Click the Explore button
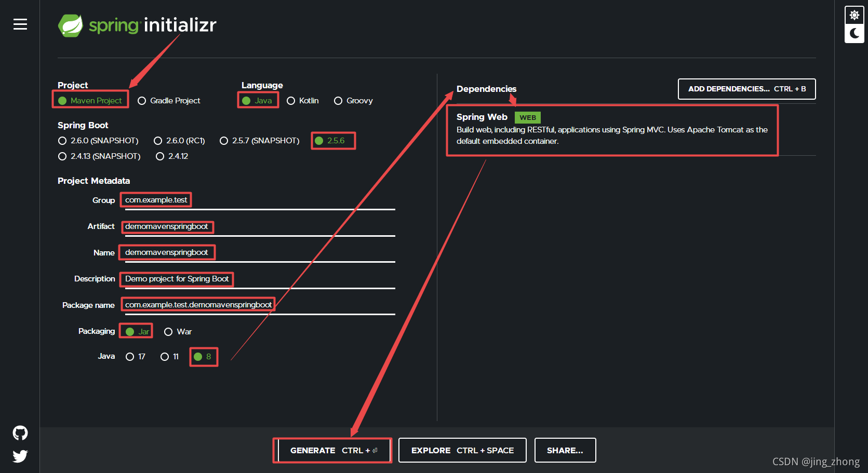This screenshot has height=473, width=868. tap(462, 450)
